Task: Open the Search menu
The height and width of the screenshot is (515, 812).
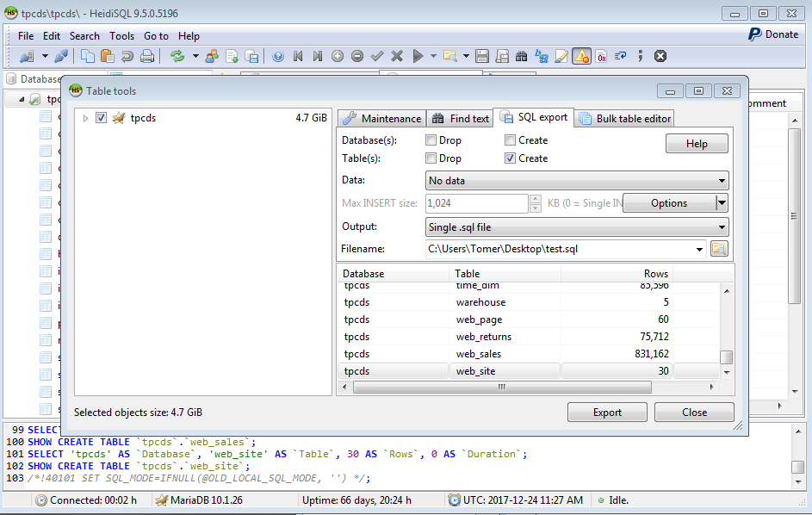Action: (x=84, y=36)
